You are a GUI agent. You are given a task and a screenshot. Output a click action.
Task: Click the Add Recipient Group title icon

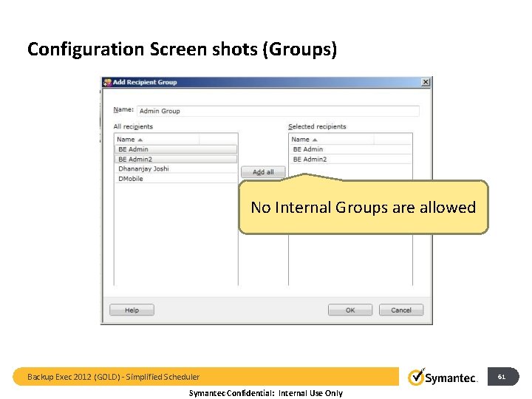[108, 82]
